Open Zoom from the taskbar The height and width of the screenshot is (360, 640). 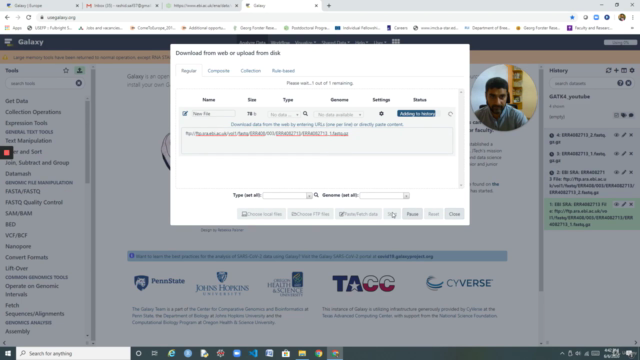pos(237,353)
